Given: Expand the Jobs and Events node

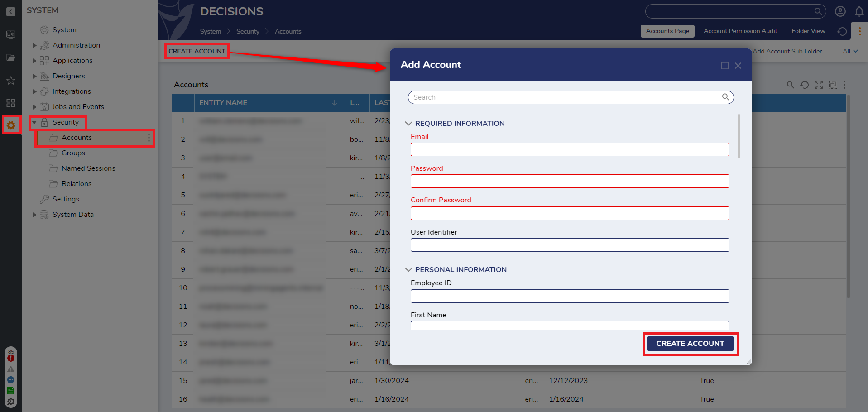Looking at the screenshot, I should [34, 107].
